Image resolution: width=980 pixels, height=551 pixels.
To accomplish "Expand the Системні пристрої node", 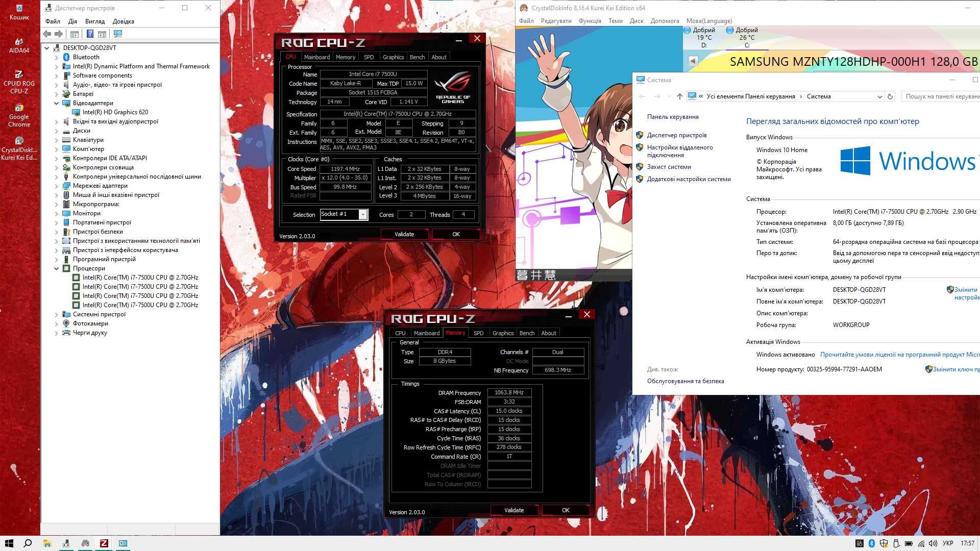I will 57,314.
